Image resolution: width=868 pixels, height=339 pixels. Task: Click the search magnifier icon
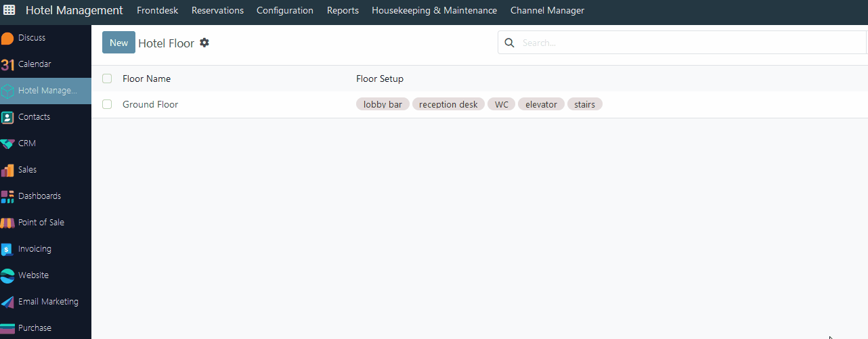pyautogui.click(x=510, y=43)
